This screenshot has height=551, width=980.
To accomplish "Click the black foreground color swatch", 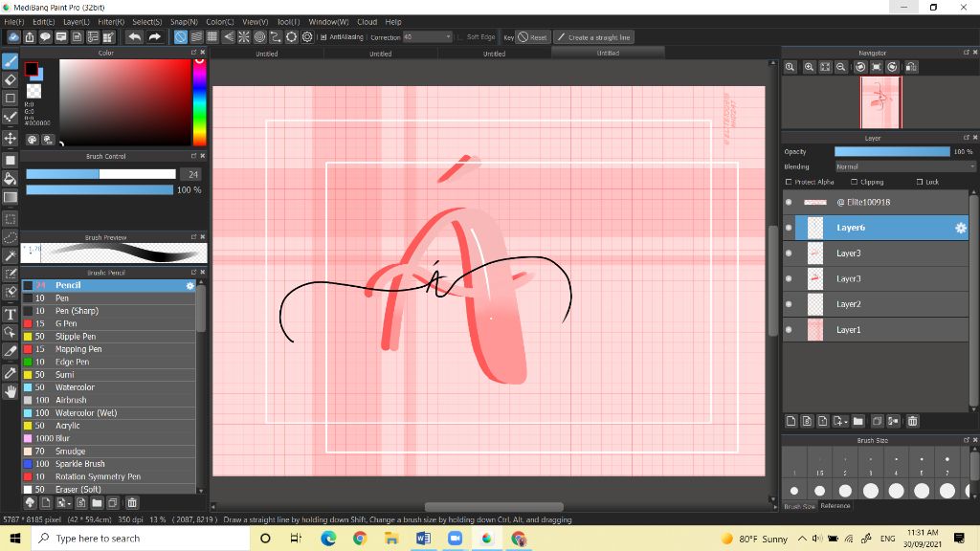I will click(x=31, y=69).
